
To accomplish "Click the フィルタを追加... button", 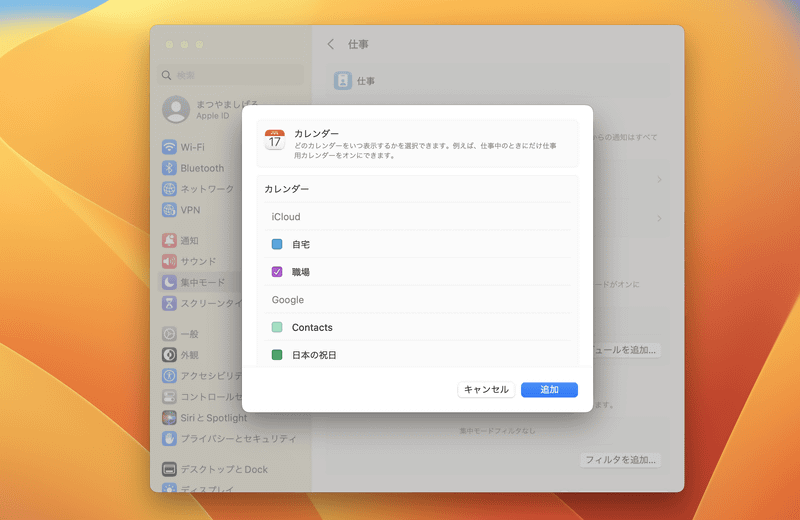I will (x=620, y=460).
